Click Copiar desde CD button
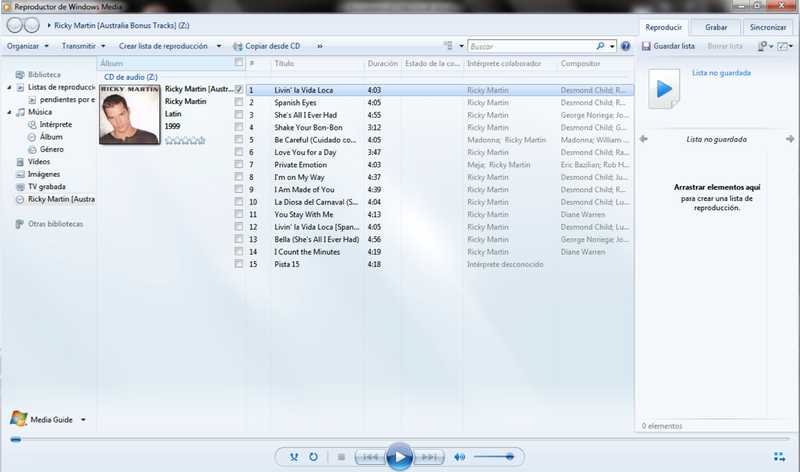 (267, 46)
